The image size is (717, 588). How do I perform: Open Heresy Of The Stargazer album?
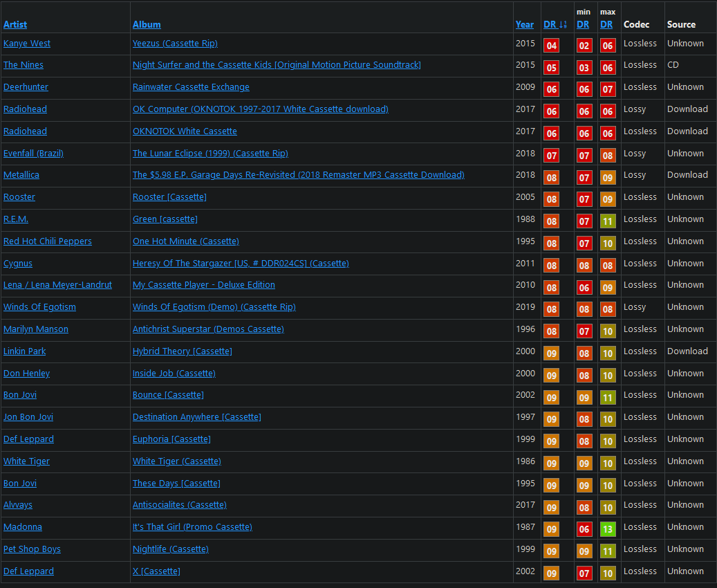point(241,264)
